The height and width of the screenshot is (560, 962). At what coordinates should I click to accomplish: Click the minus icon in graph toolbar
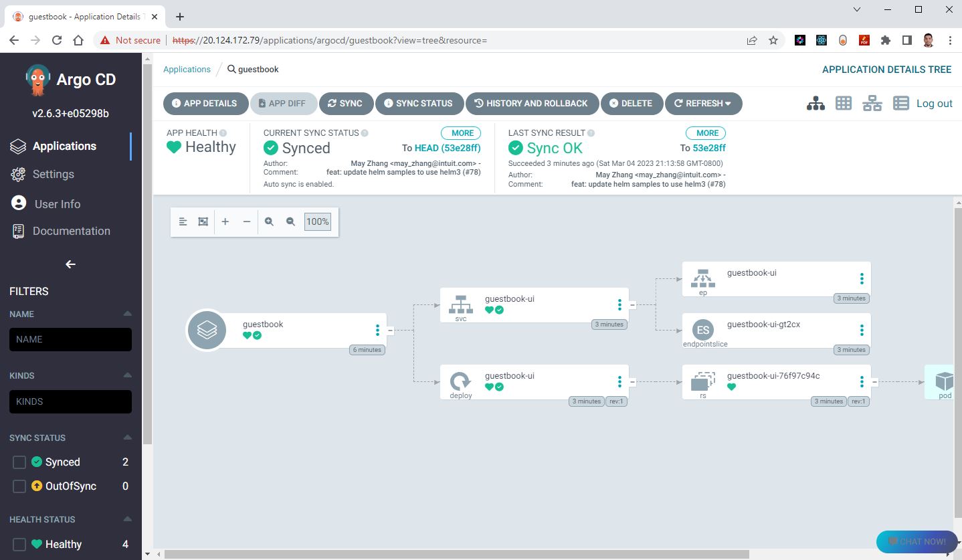247,221
